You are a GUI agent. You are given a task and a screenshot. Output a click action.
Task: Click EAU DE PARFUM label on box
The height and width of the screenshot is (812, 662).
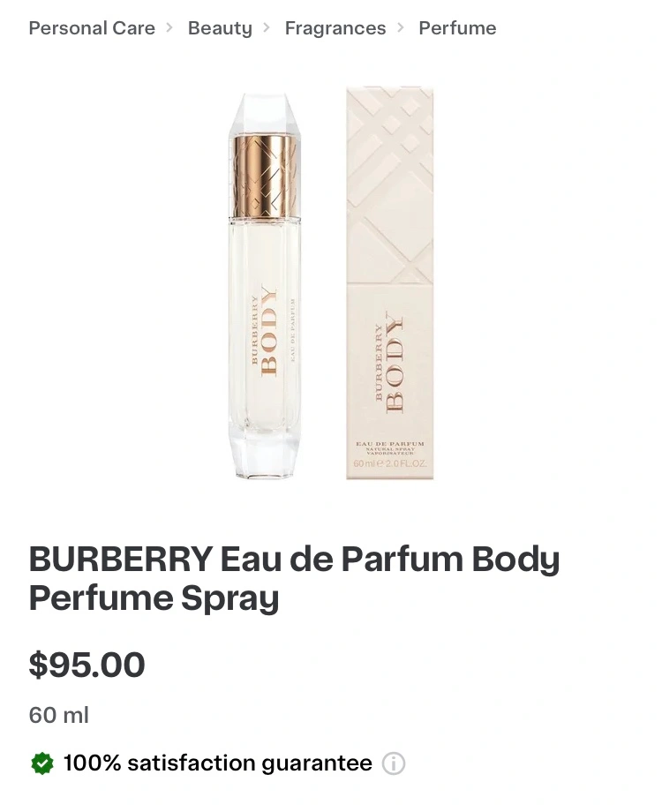(x=390, y=444)
